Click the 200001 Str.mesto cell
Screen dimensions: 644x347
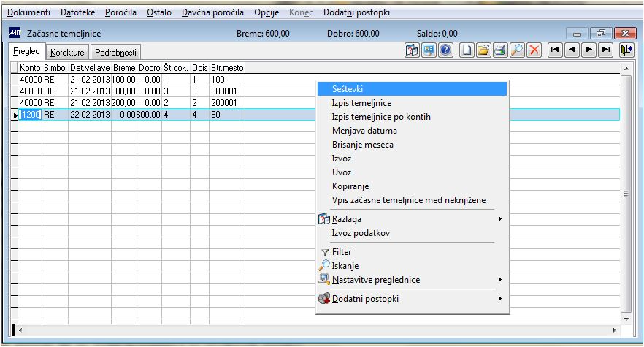pyautogui.click(x=227, y=103)
